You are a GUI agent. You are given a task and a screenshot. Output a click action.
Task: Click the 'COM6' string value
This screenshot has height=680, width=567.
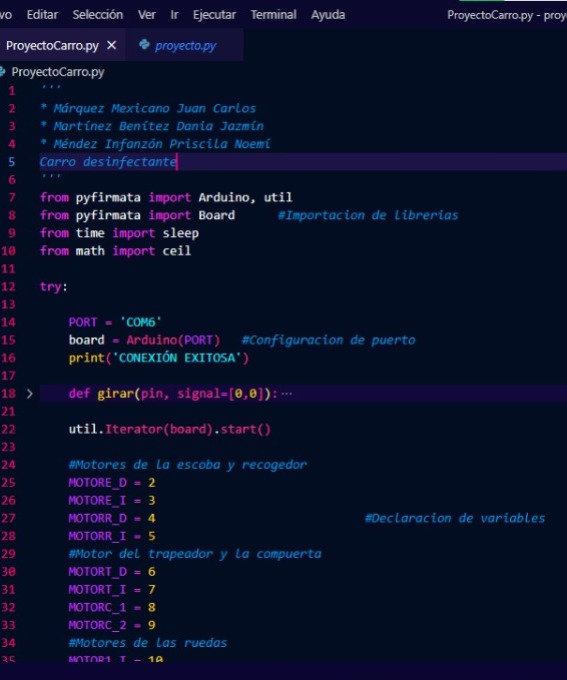pyautogui.click(x=141, y=322)
